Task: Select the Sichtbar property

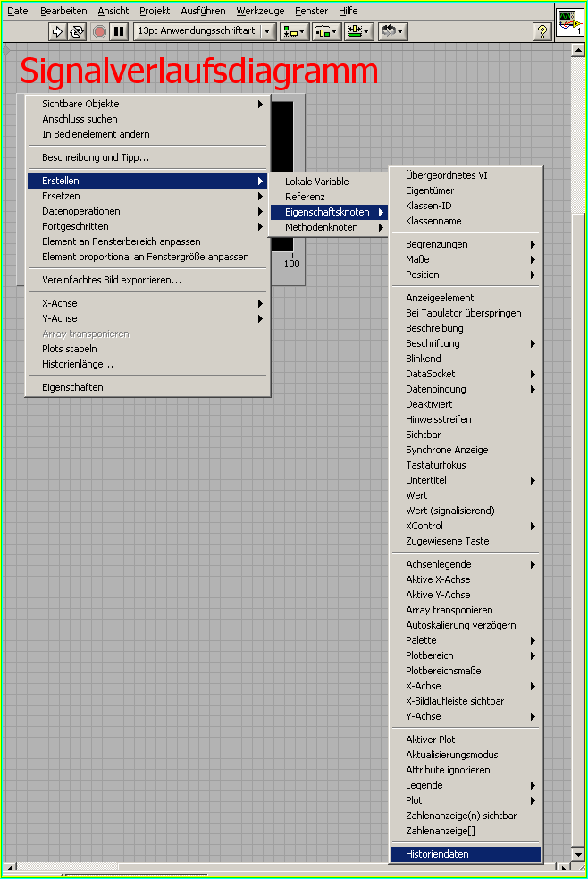Action: click(466, 435)
